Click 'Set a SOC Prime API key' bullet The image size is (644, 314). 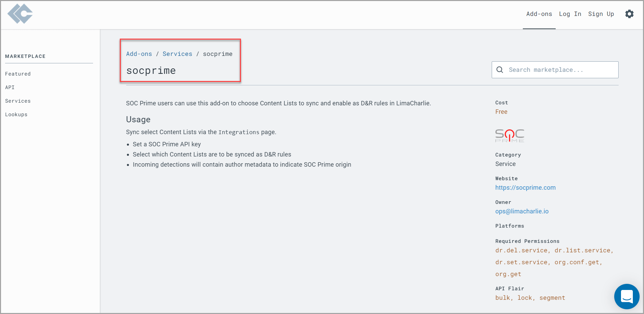click(x=166, y=144)
